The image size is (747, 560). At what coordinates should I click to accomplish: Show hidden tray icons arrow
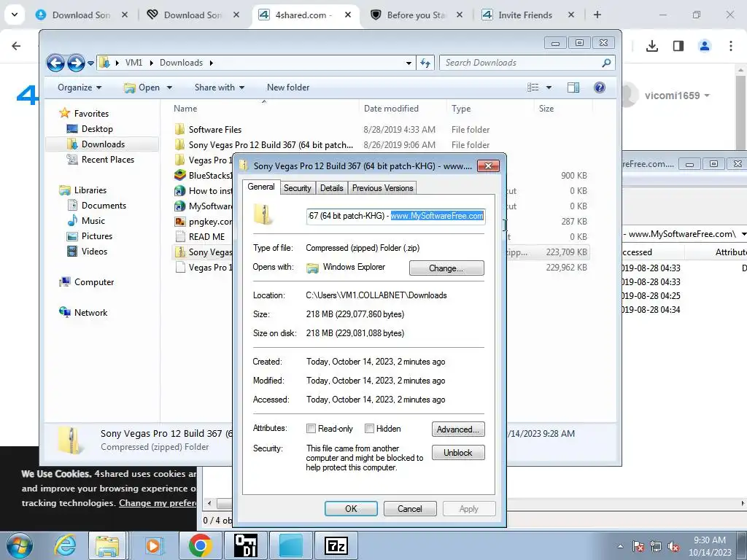[620, 546]
